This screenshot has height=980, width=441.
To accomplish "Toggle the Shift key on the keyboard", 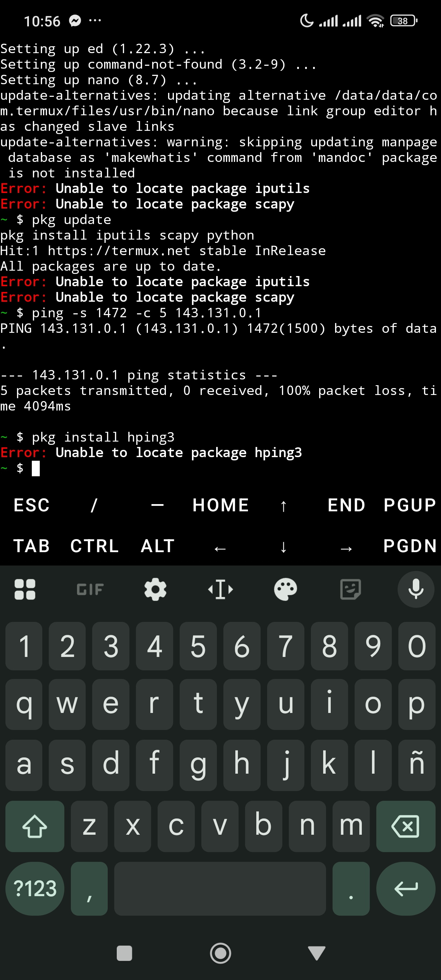I will [35, 826].
